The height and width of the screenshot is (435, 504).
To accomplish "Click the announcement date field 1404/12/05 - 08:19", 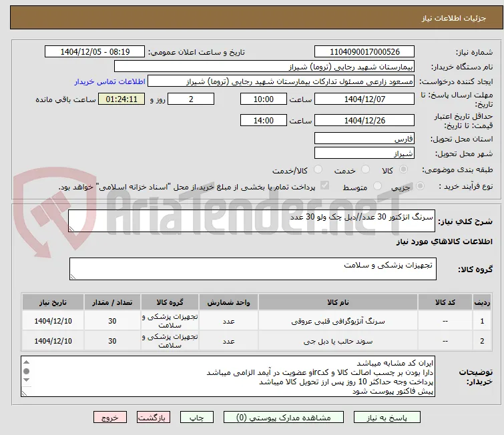I will click(x=95, y=52).
